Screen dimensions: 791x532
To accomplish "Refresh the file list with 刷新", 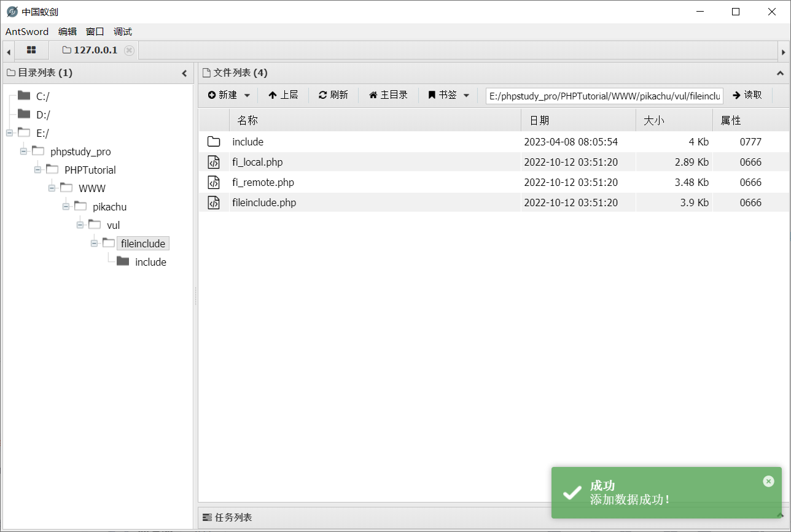I will click(333, 95).
